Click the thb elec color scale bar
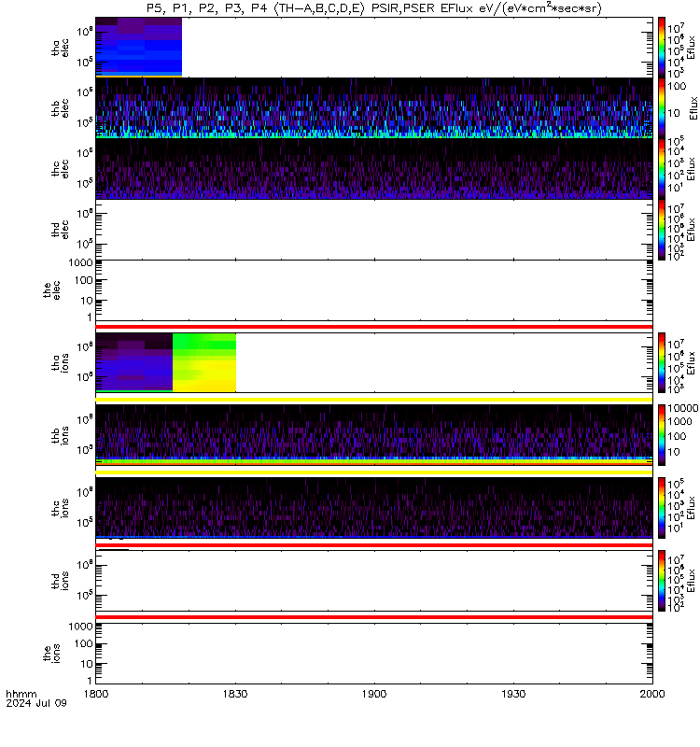 [662, 108]
